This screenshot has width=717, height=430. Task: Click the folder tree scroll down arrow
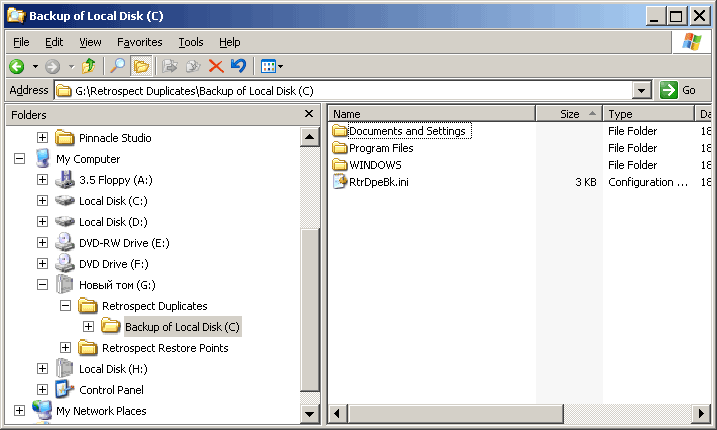pyautogui.click(x=310, y=414)
